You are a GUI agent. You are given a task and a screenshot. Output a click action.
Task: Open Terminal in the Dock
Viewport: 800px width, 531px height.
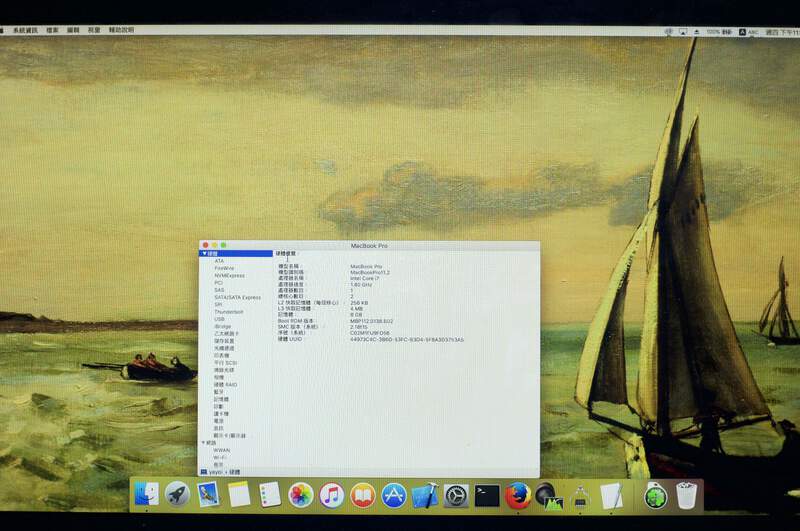click(x=486, y=494)
